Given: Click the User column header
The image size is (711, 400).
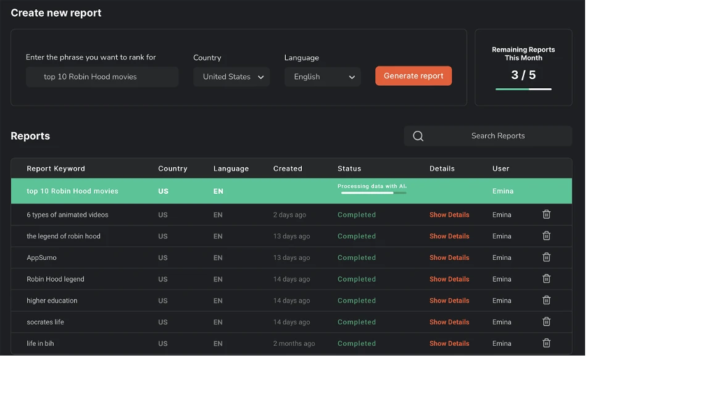Looking at the screenshot, I should [501, 168].
